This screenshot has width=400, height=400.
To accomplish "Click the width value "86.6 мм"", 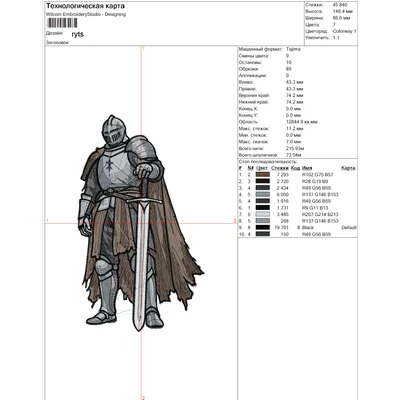I will [341, 18].
